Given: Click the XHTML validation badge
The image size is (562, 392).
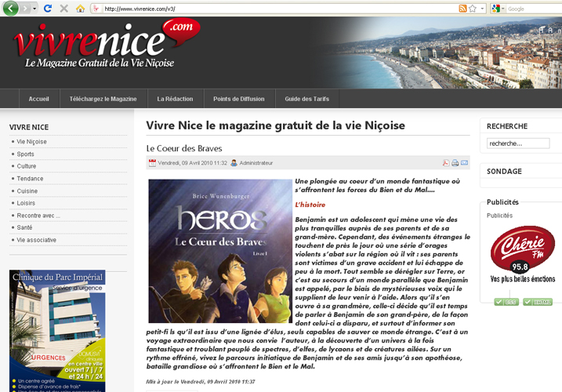Looking at the screenshot, I should pos(537,302).
